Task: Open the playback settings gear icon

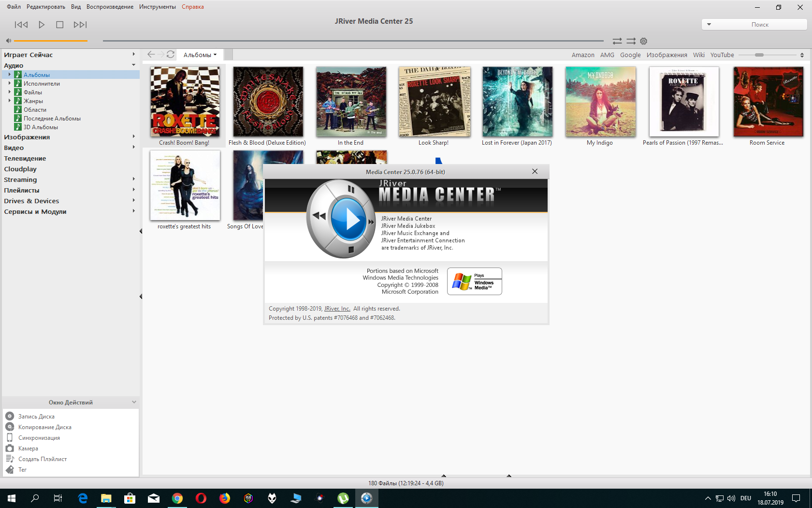Action: pyautogui.click(x=643, y=41)
